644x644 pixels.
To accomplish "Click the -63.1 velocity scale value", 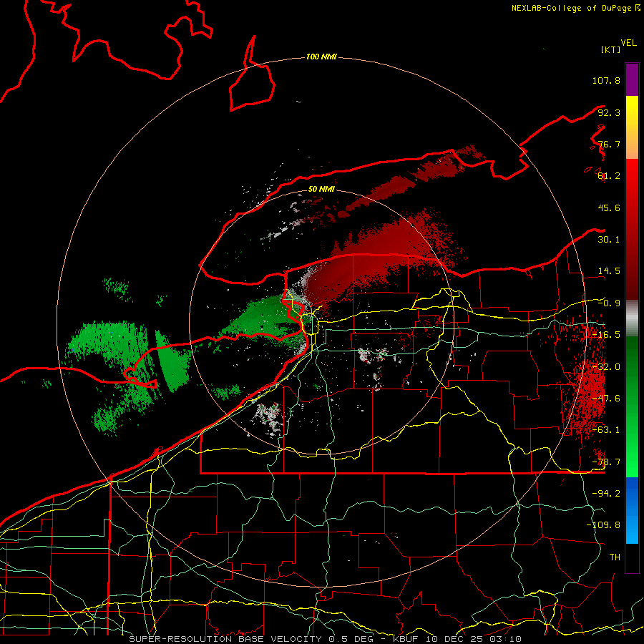I will pos(606,430).
